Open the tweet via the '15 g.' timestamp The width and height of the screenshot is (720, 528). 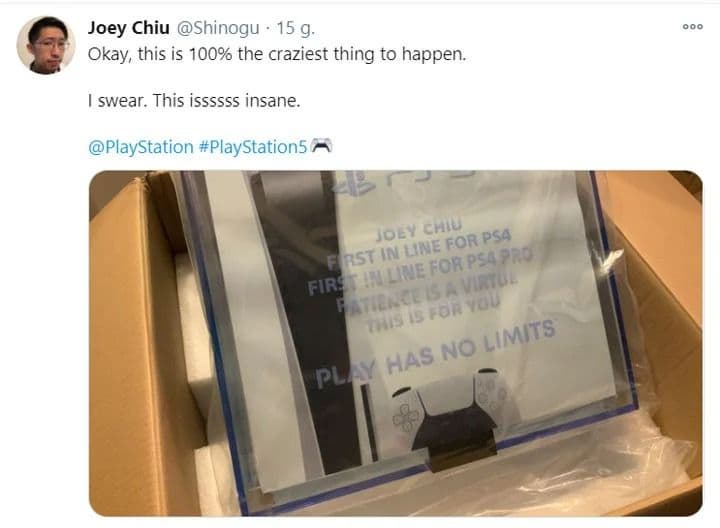296,28
